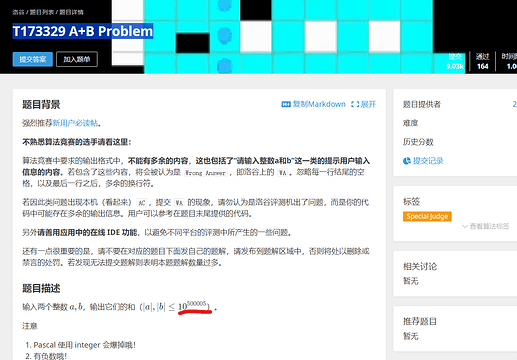This screenshot has width=517, height=360.
Task: Click the 题目提供者 label
Action: click(422, 104)
